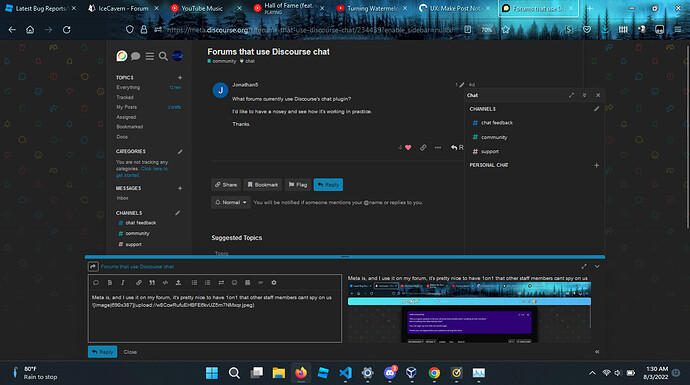Close the composer via Close link

coord(130,352)
